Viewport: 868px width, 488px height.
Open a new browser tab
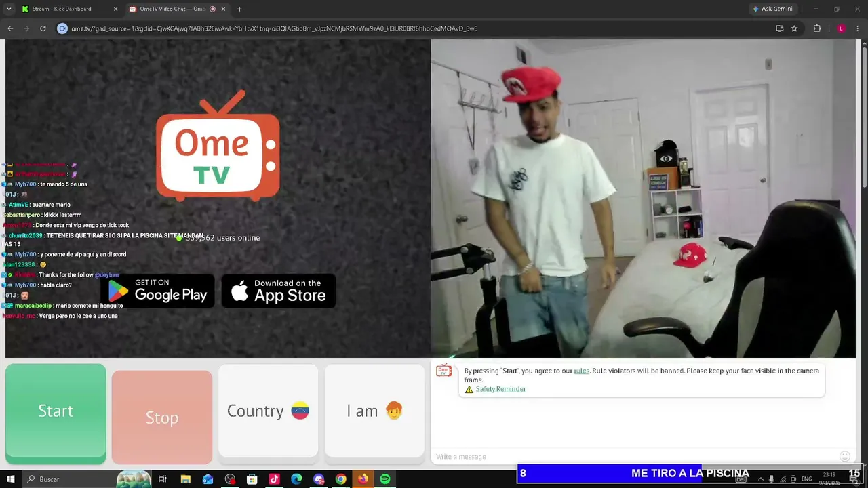pyautogui.click(x=239, y=9)
